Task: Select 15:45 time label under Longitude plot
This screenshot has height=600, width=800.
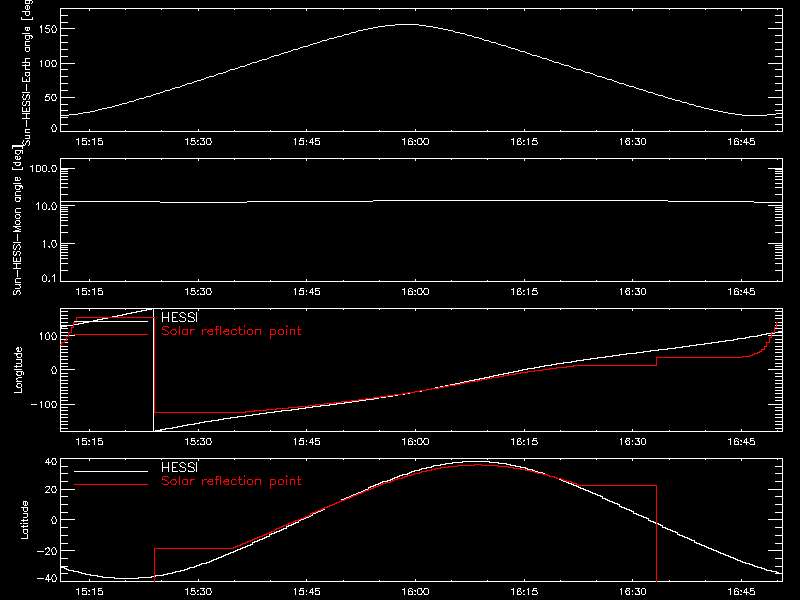Action: [307, 442]
